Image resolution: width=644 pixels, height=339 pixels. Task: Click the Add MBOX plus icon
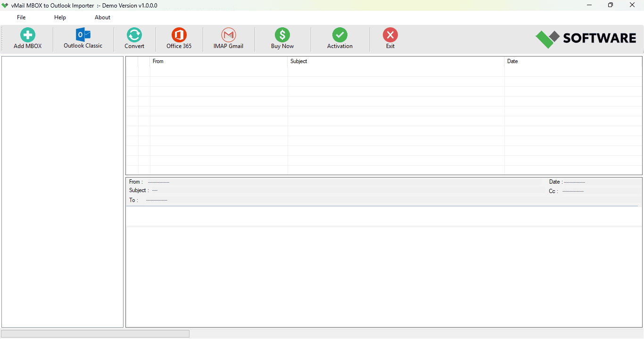(x=28, y=35)
